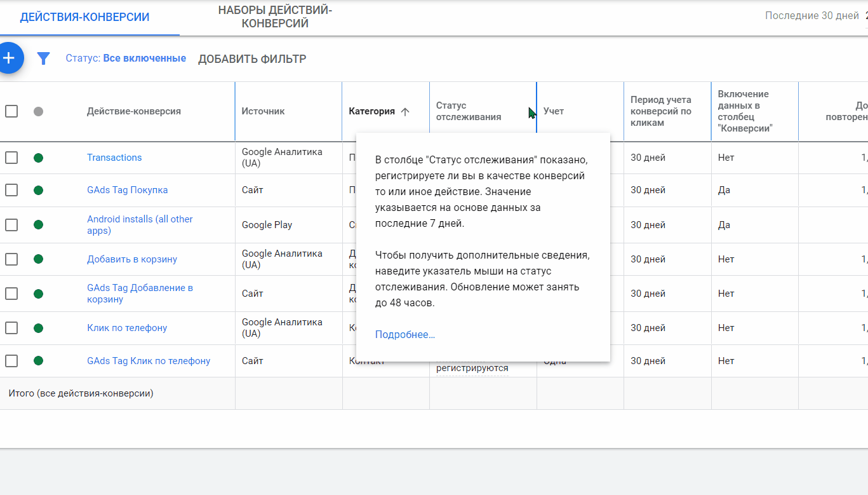868x495 pixels.
Task: Click Google Play source cell
Action: click(267, 225)
